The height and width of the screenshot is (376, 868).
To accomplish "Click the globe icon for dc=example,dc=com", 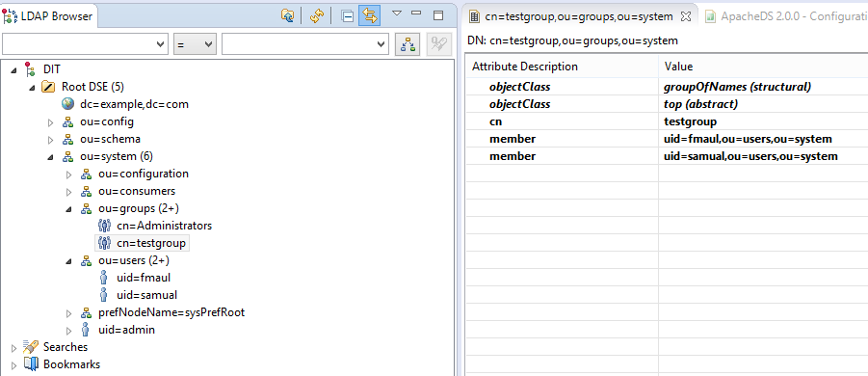I will pyautogui.click(x=67, y=104).
